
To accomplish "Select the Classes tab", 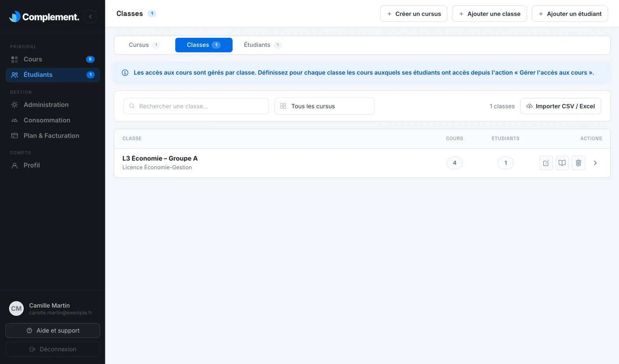I will click(x=204, y=45).
